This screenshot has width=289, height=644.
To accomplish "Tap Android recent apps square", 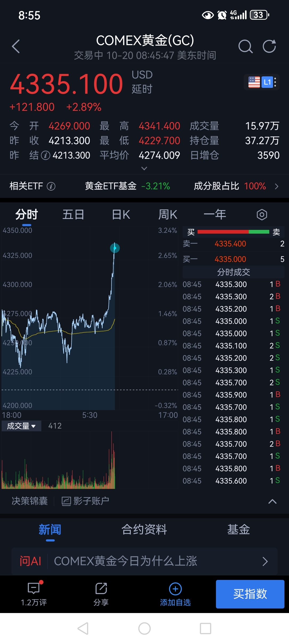I will tap(206, 629).
